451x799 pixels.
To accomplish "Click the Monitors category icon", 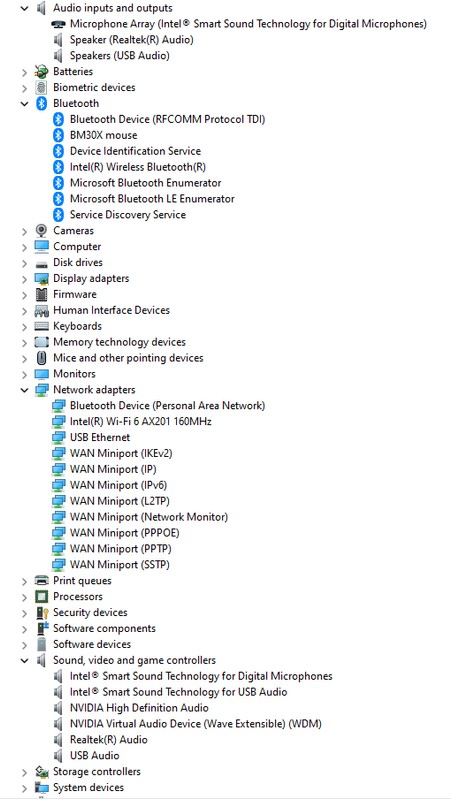I will pyautogui.click(x=42, y=374).
